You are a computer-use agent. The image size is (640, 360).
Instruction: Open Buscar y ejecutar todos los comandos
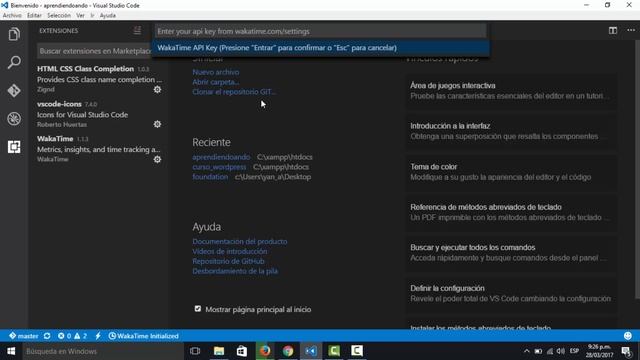point(511,253)
